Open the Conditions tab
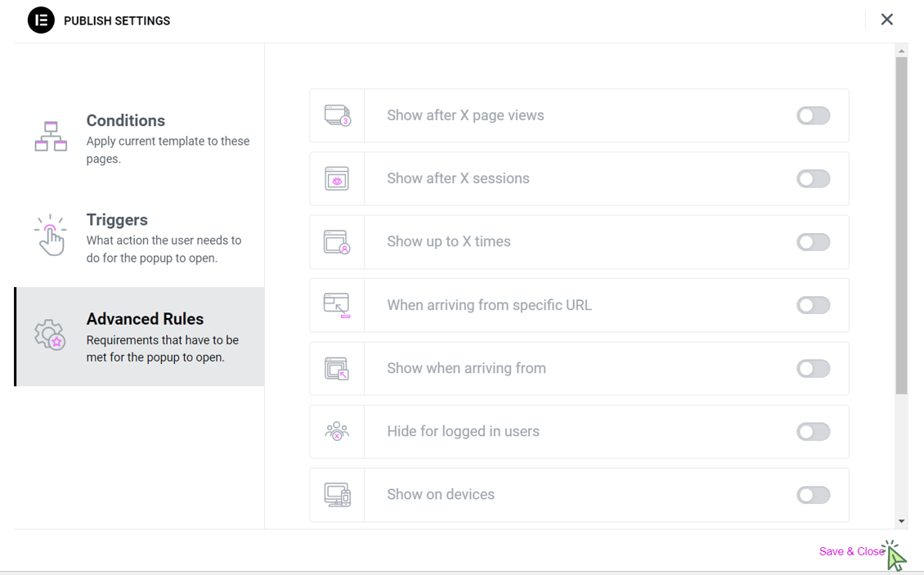924x575 pixels. 139,138
